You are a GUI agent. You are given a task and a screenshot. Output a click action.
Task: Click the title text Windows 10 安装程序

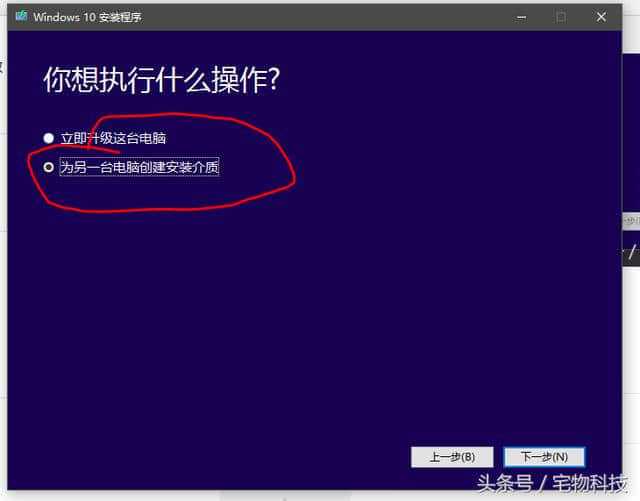click(x=87, y=17)
